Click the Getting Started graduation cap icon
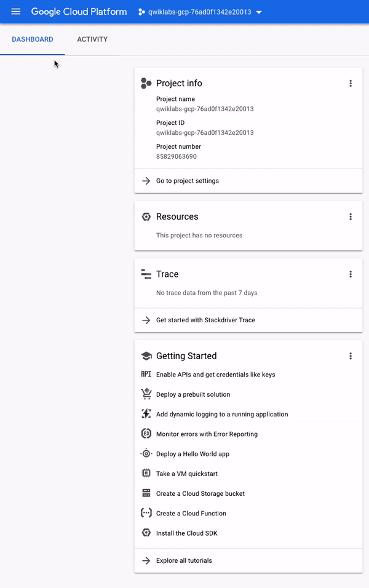The image size is (369, 588). [146, 356]
